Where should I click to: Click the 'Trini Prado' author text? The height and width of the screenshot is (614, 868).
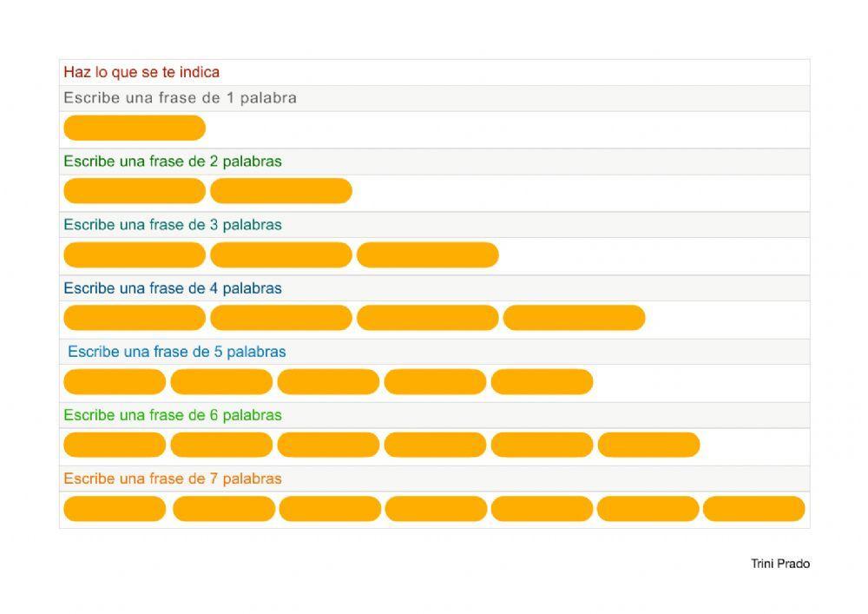point(779,564)
